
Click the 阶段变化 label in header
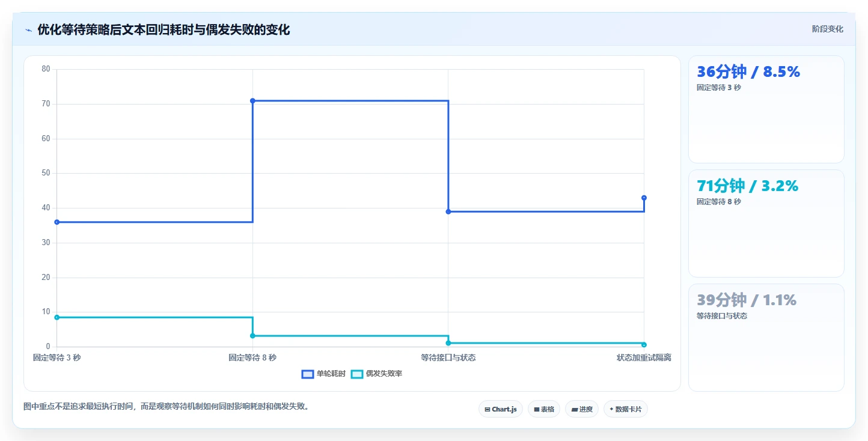(x=827, y=29)
